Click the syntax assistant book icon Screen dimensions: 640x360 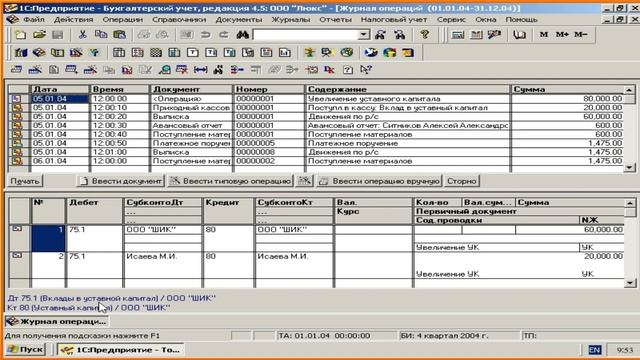[519, 35]
